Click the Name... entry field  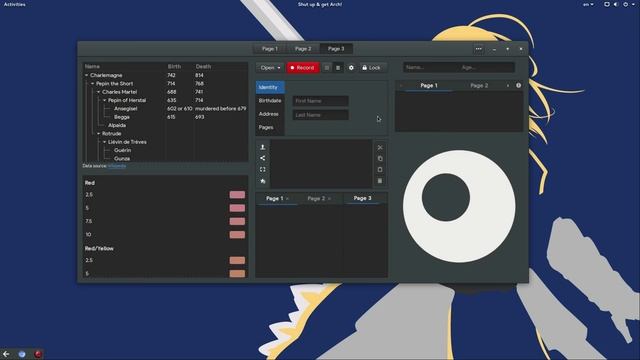[431, 67]
